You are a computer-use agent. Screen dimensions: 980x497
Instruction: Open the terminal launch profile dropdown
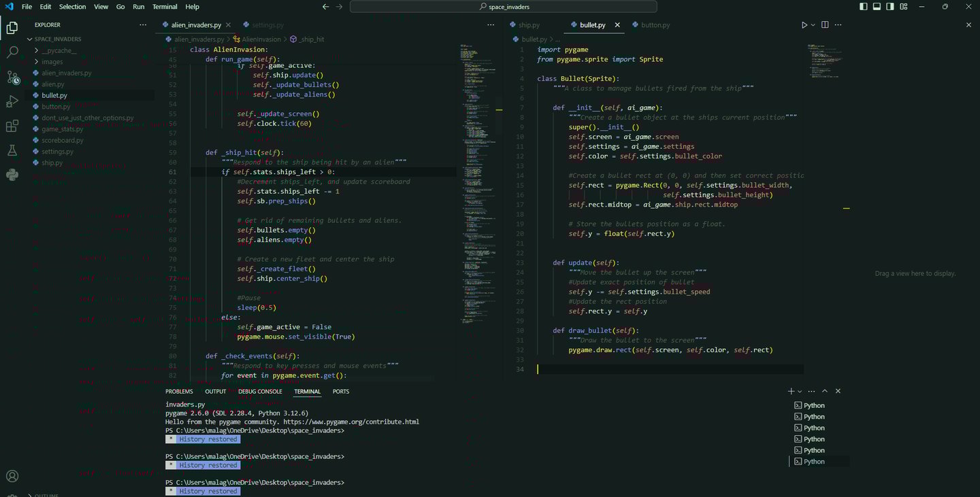800,392
